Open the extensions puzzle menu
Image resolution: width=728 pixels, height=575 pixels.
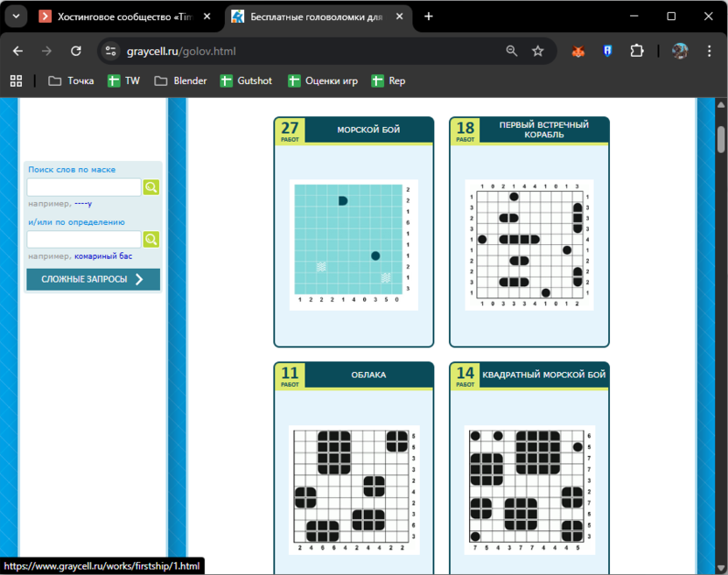pos(637,51)
